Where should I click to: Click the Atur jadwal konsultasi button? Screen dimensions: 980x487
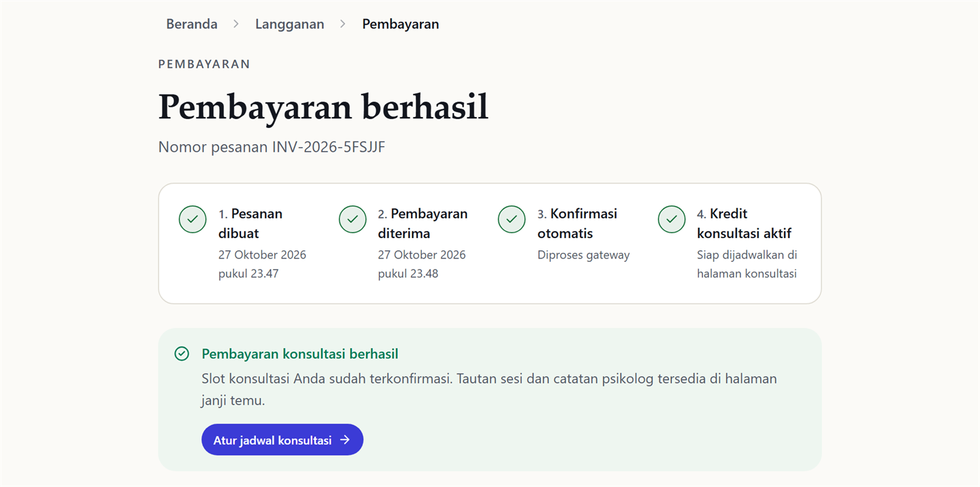click(282, 440)
